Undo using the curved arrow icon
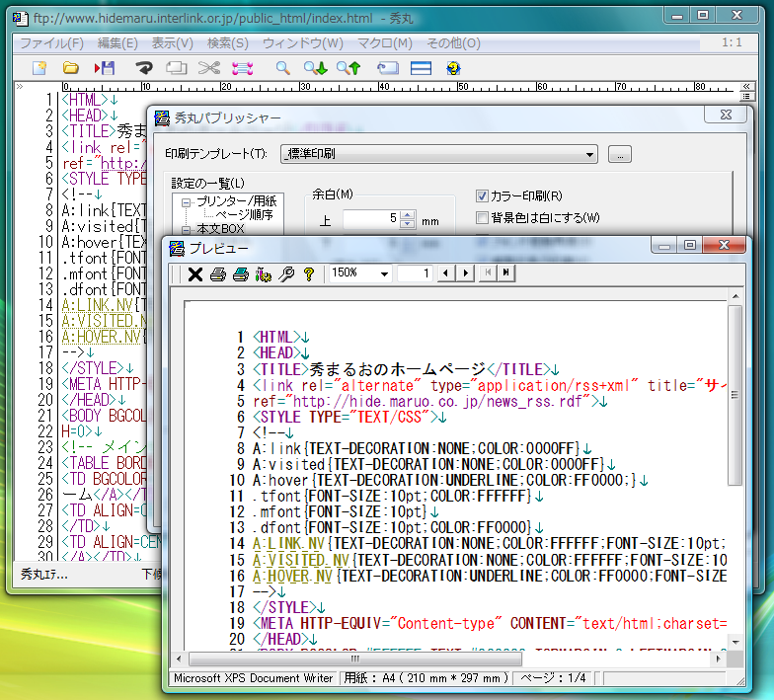 coord(144,68)
